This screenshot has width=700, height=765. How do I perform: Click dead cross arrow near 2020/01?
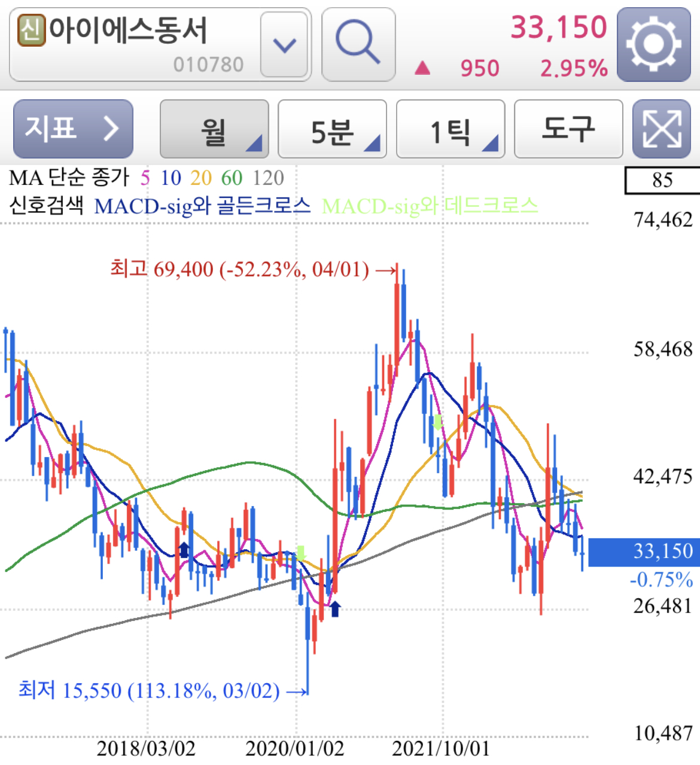pyautogui.click(x=301, y=553)
